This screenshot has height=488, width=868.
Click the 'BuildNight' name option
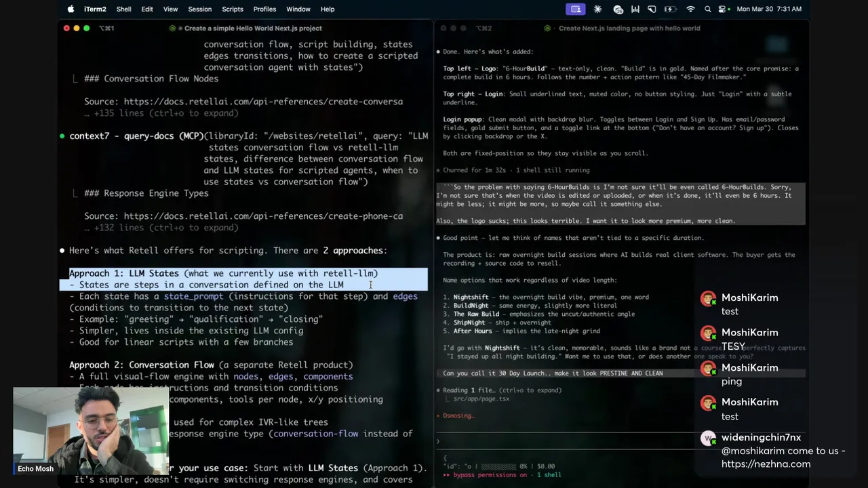coord(472,306)
